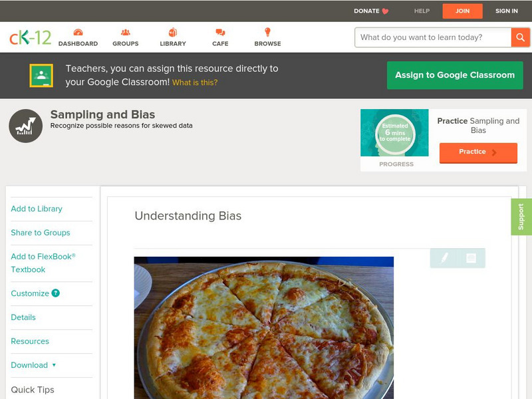The height and width of the screenshot is (399, 532).
Task: Click the Practice button arrow
Action: coord(494,152)
